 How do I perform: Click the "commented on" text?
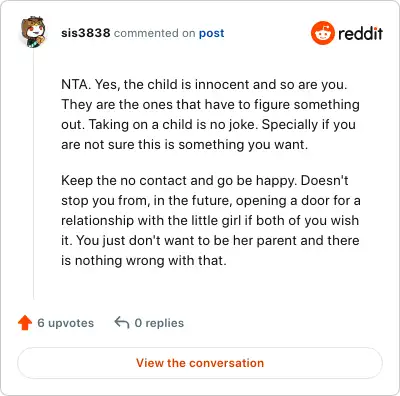pyautogui.click(x=154, y=33)
